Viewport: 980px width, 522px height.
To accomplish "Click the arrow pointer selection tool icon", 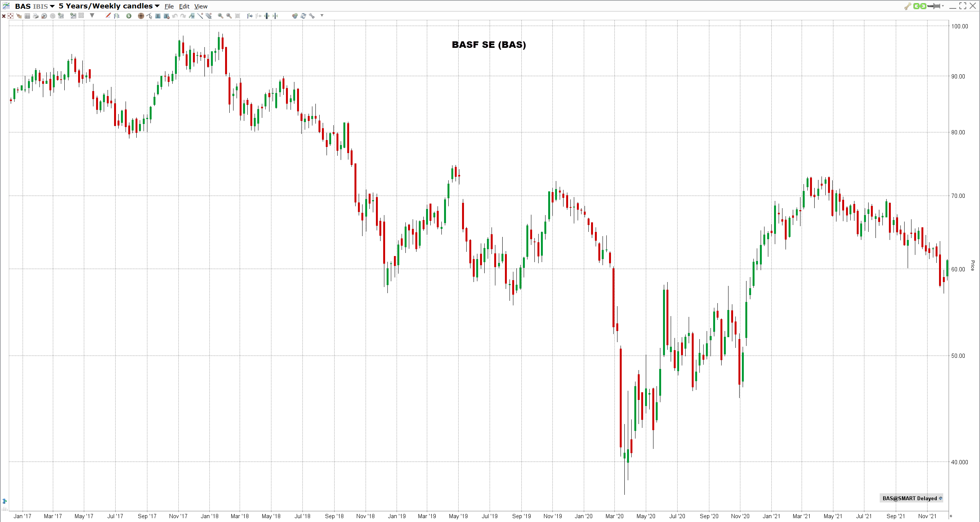I will [149, 16].
